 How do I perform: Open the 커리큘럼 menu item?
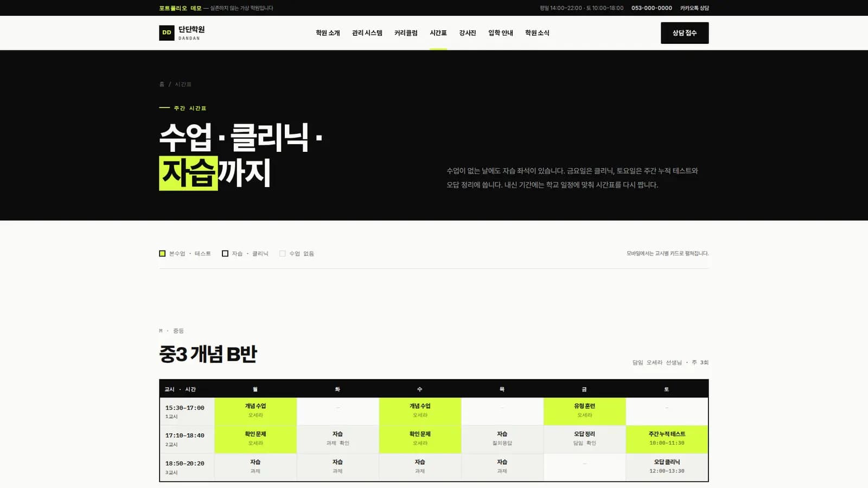pos(406,33)
